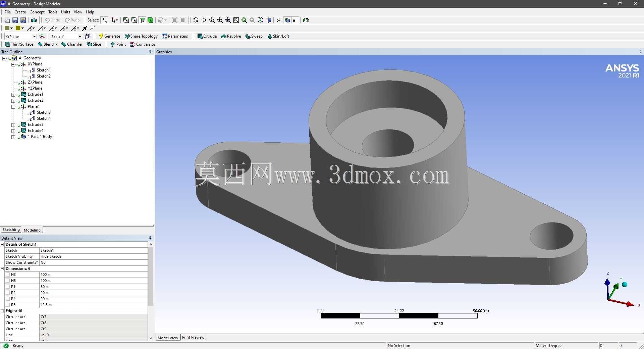The height and width of the screenshot is (349, 644).
Task: Switch to the Sketching tab
Action: click(x=11, y=230)
